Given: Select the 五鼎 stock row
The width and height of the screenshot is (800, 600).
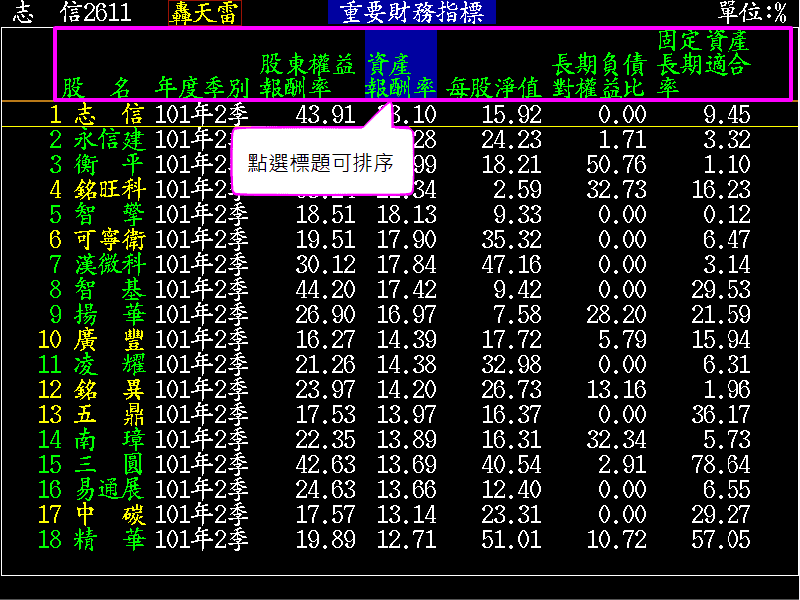Looking at the screenshot, I should coord(109,414).
